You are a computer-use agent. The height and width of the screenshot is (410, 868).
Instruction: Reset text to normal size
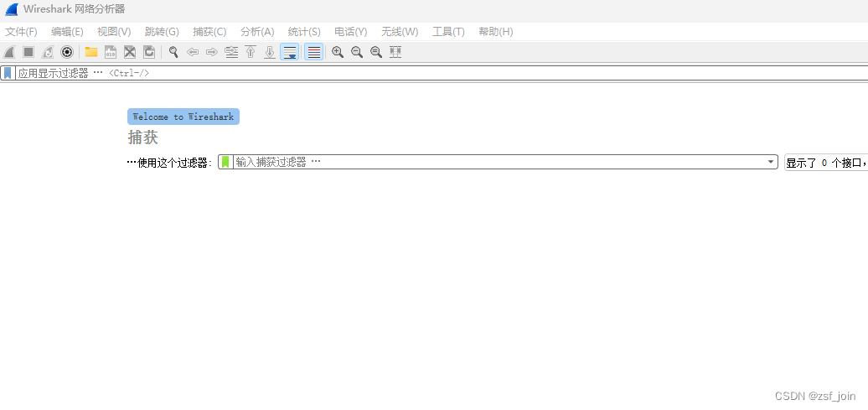(376, 52)
